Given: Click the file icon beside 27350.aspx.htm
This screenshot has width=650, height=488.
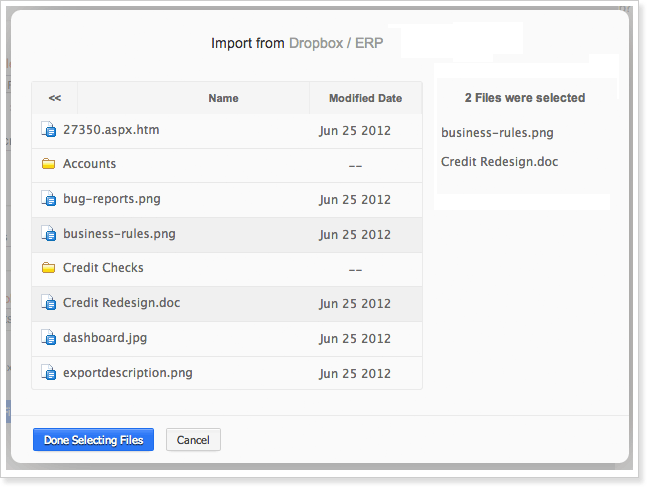Looking at the screenshot, I should tap(49, 130).
